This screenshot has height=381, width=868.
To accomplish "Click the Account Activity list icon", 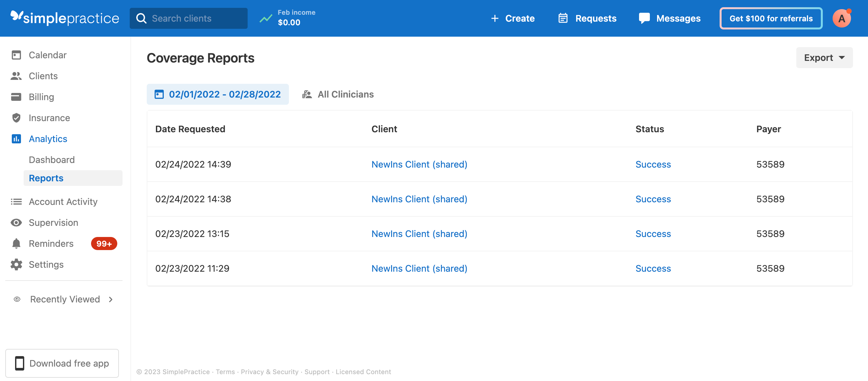I will click(16, 201).
